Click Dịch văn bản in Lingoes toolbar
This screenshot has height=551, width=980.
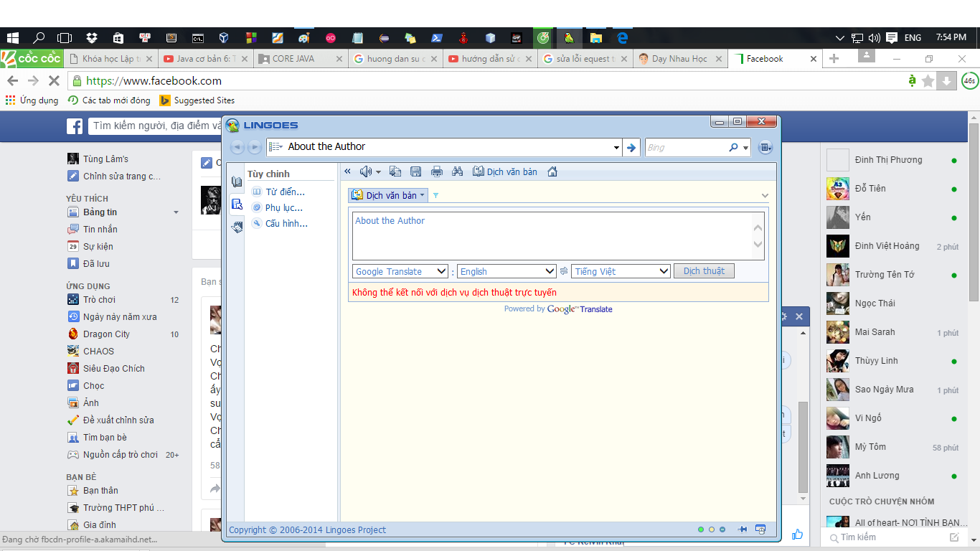pos(505,171)
